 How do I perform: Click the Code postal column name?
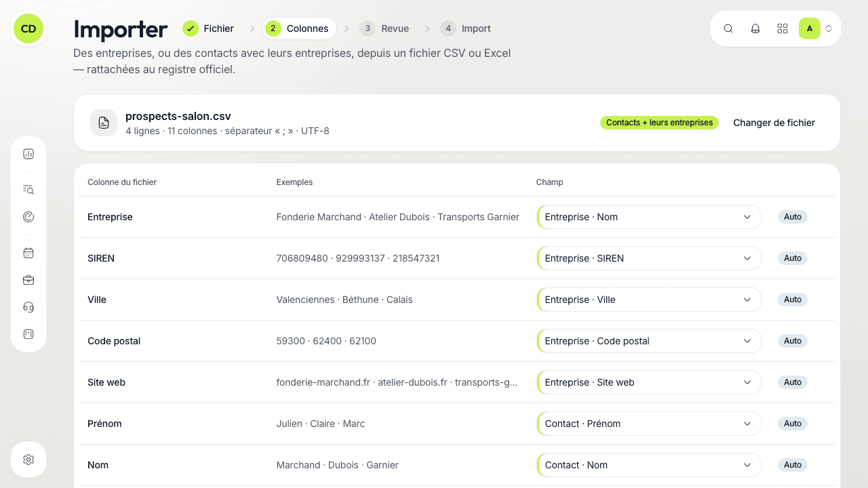click(x=114, y=341)
